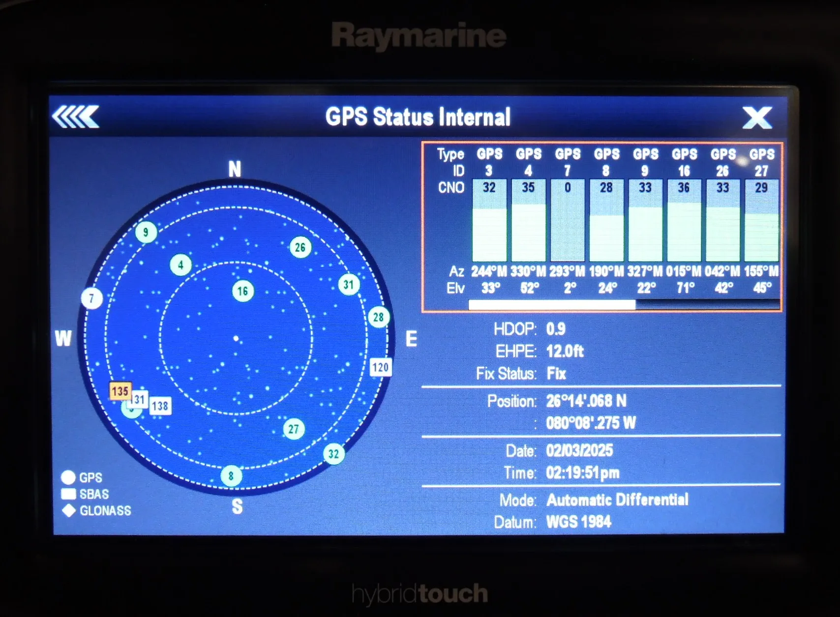The image size is (840, 617).
Task: Tap the SBAS square legend icon
Action: pos(68,494)
